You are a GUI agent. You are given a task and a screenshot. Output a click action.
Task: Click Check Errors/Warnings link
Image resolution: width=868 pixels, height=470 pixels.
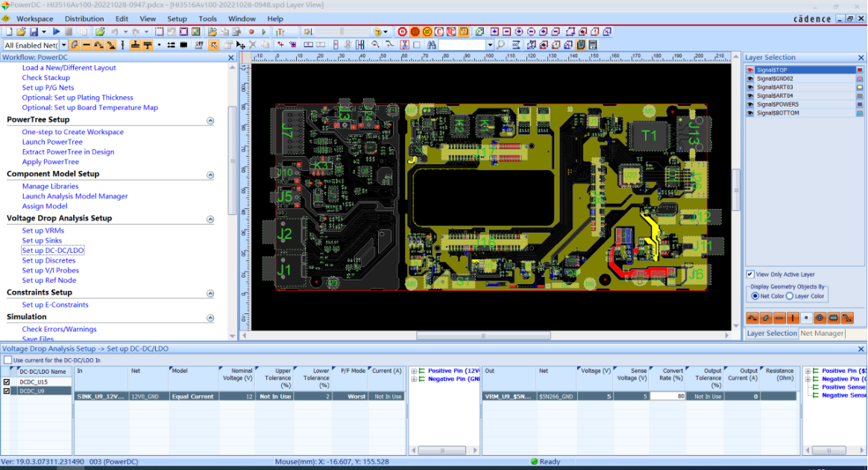59,329
